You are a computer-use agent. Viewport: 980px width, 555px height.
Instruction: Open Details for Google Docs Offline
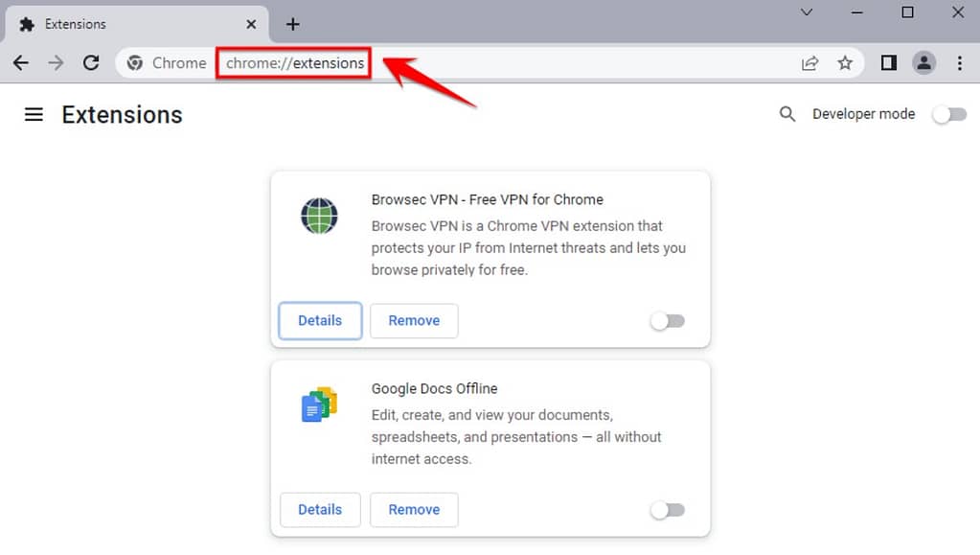[x=320, y=509]
